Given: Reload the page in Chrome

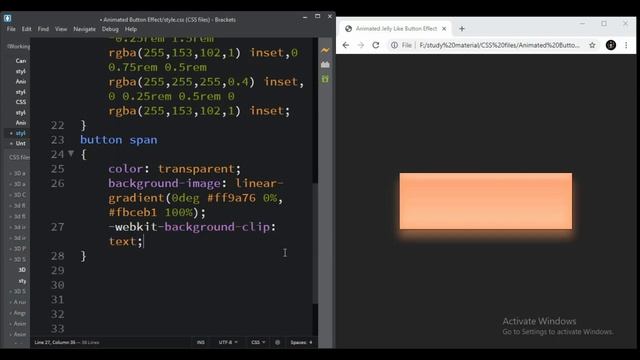Looking at the screenshot, I should tap(376, 45).
